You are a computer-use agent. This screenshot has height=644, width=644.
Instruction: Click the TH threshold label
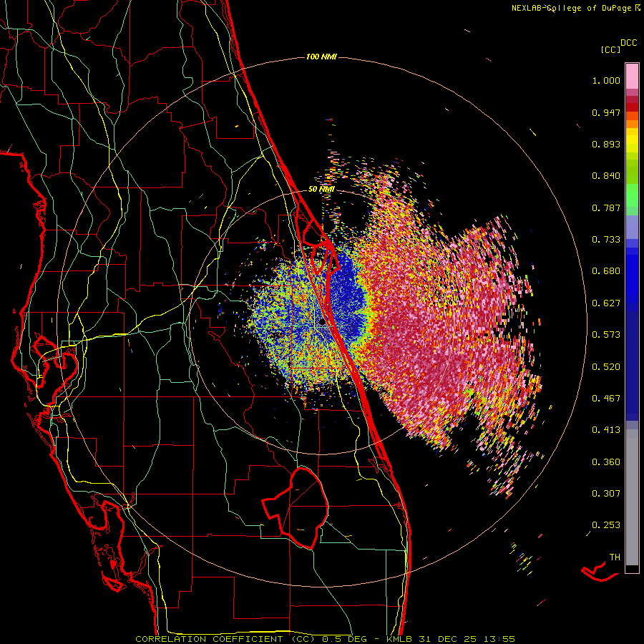pyautogui.click(x=615, y=557)
